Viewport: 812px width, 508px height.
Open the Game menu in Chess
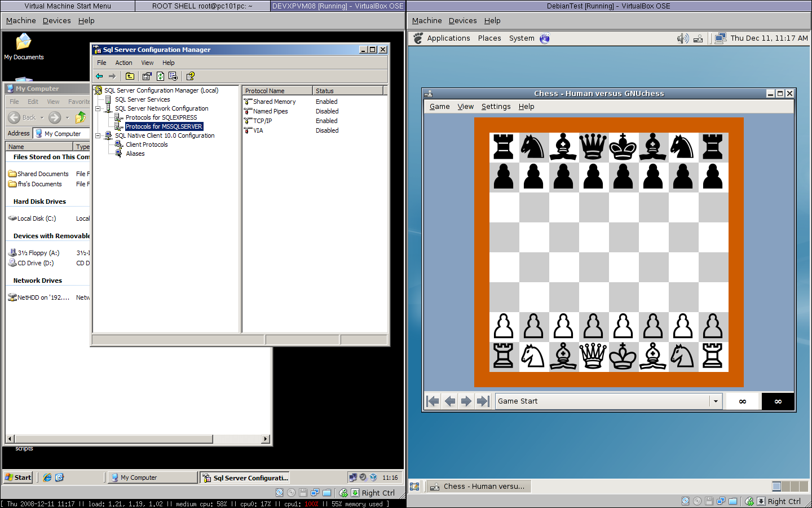click(x=440, y=107)
